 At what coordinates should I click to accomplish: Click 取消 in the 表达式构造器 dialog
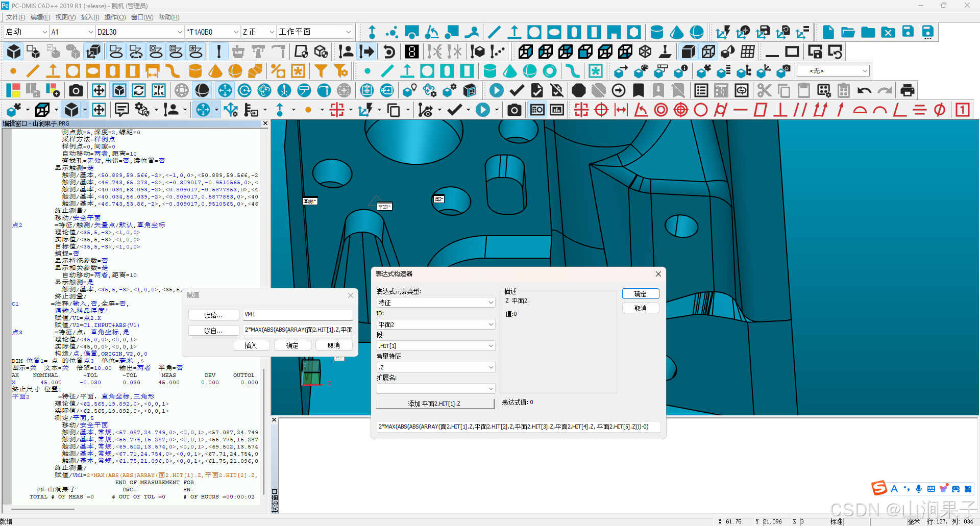tap(641, 308)
